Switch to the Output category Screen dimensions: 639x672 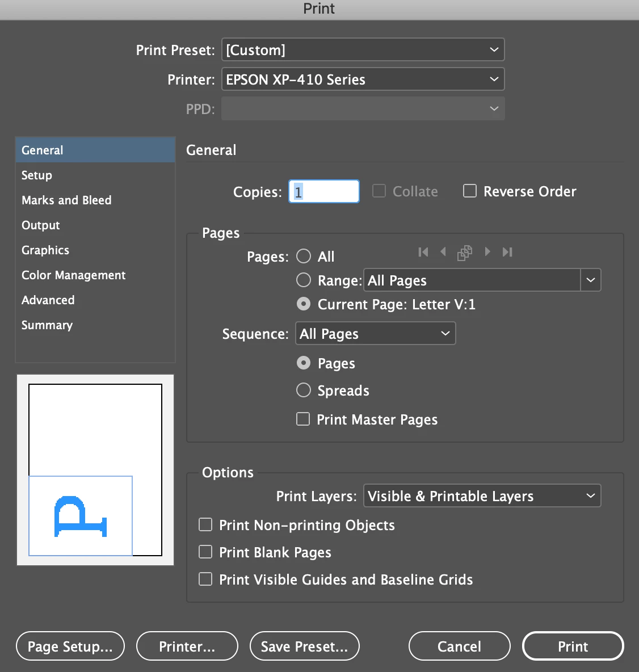point(95,225)
